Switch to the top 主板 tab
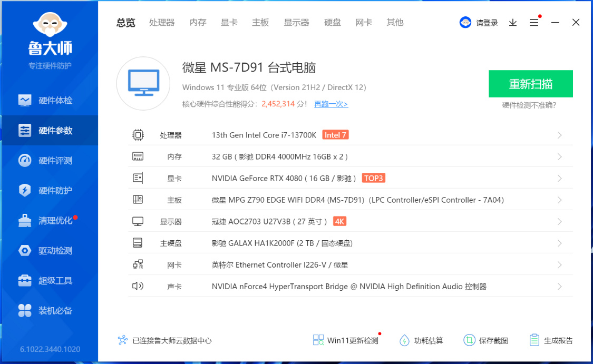 pos(260,23)
